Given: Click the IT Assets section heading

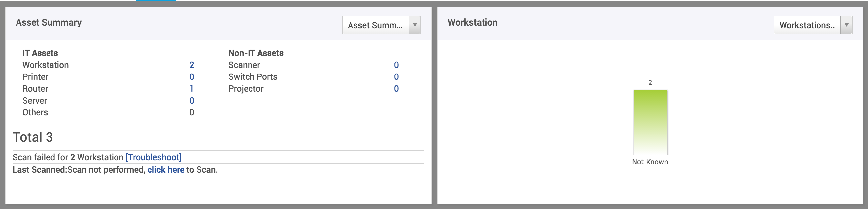Looking at the screenshot, I should 40,53.
